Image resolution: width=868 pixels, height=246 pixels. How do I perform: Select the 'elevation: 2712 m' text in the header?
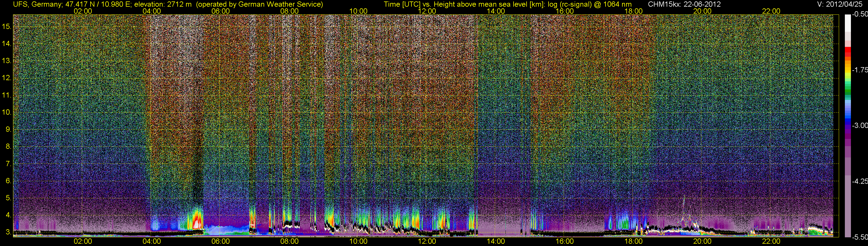[x=163, y=4]
